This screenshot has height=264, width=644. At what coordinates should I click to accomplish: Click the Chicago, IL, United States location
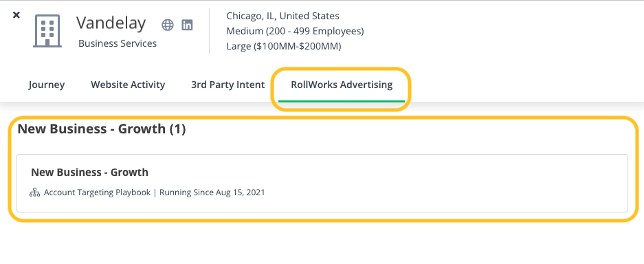click(x=283, y=16)
